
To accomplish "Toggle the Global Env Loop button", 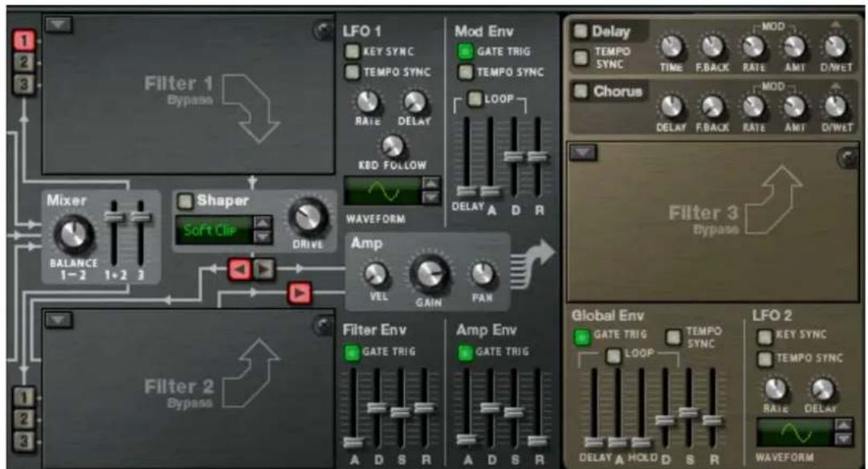I will [613, 356].
